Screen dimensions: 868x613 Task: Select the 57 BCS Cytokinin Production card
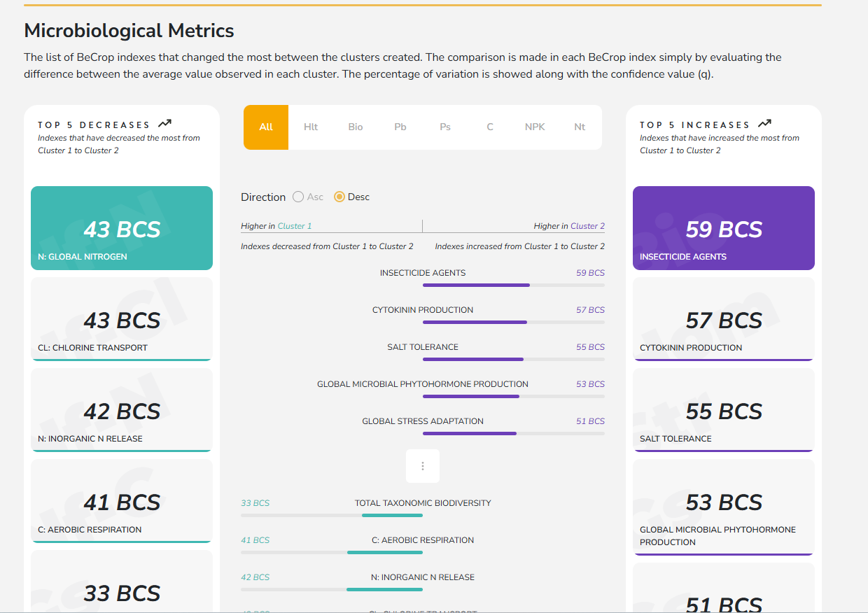click(x=724, y=319)
